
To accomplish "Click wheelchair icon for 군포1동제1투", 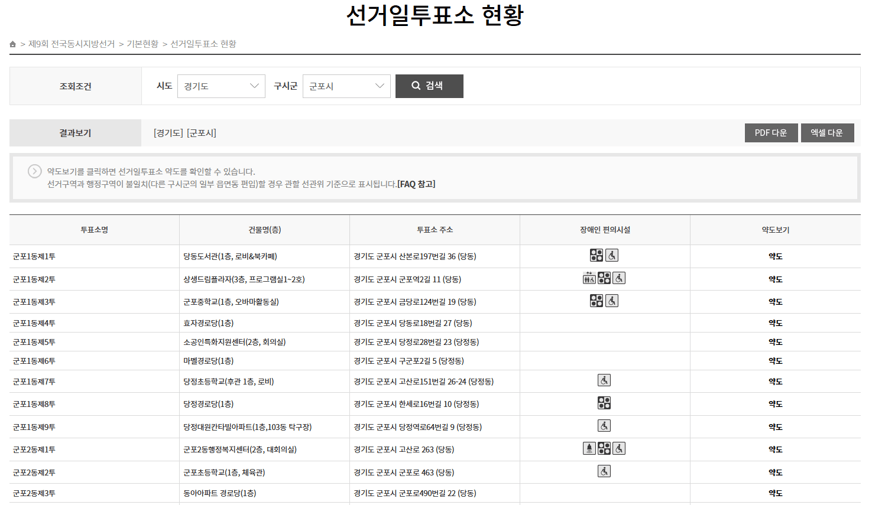I will (612, 255).
